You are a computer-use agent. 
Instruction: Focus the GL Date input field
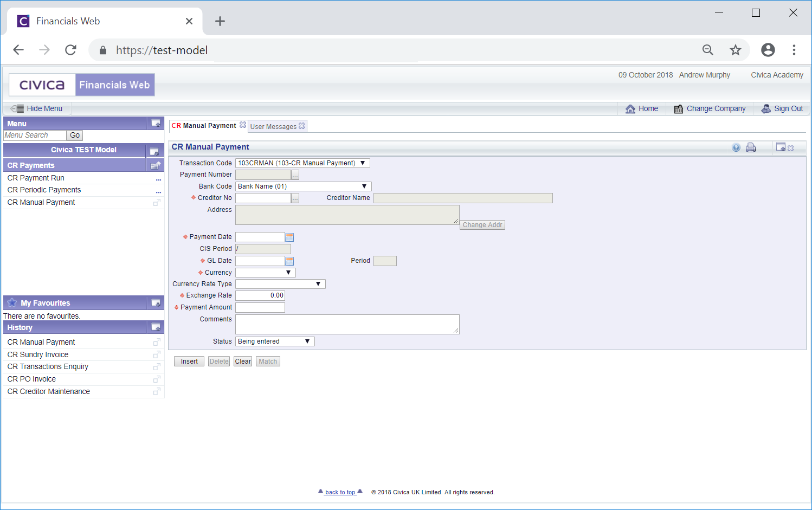[x=260, y=261]
